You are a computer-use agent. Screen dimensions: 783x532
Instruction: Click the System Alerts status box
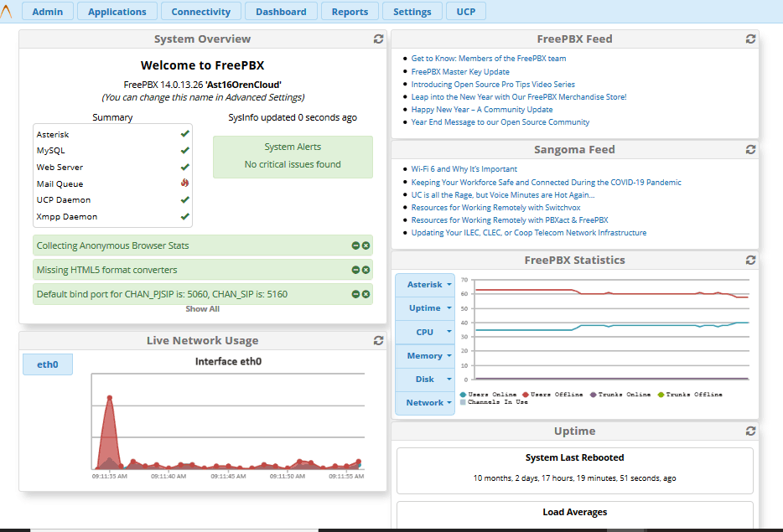coord(293,158)
